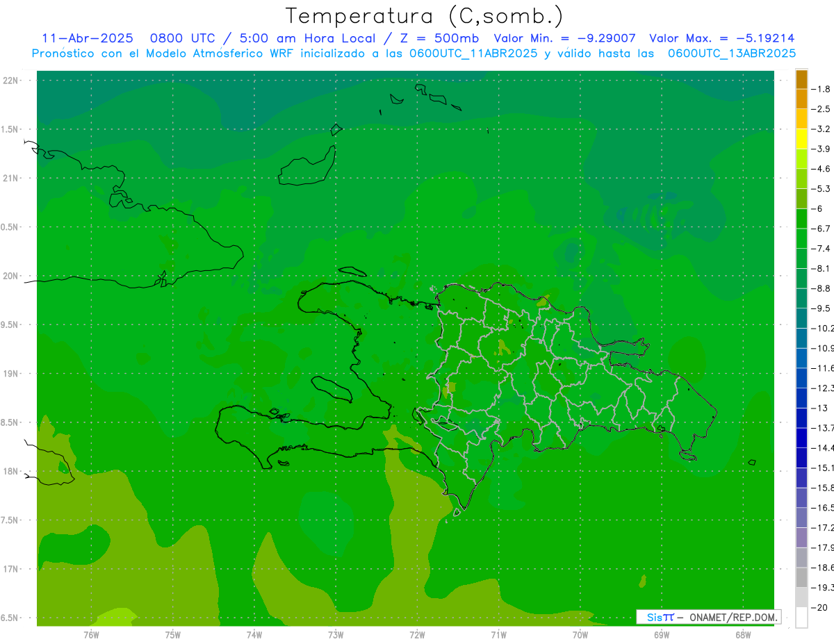Click the "-3.9" color scale value
This screenshot has width=834, height=644.
[x=821, y=149]
